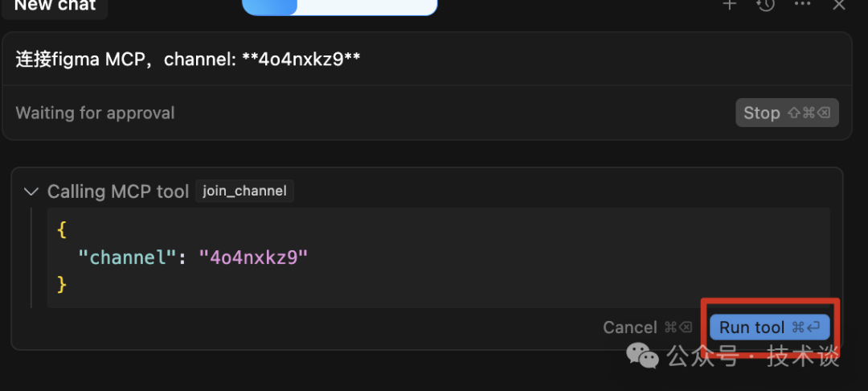This screenshot has width=868, height=391.
Task: Click the Calling MCP tool label
Action: coord(118,191)
